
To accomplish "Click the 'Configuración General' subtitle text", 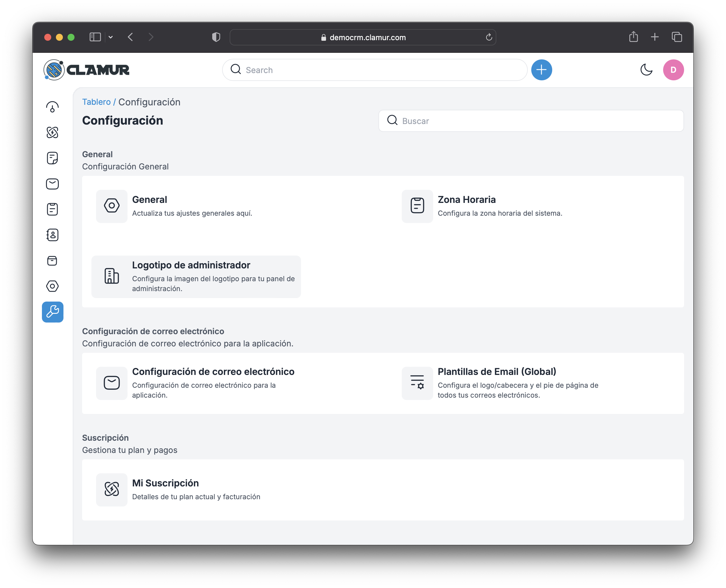I will click(125, 167).
